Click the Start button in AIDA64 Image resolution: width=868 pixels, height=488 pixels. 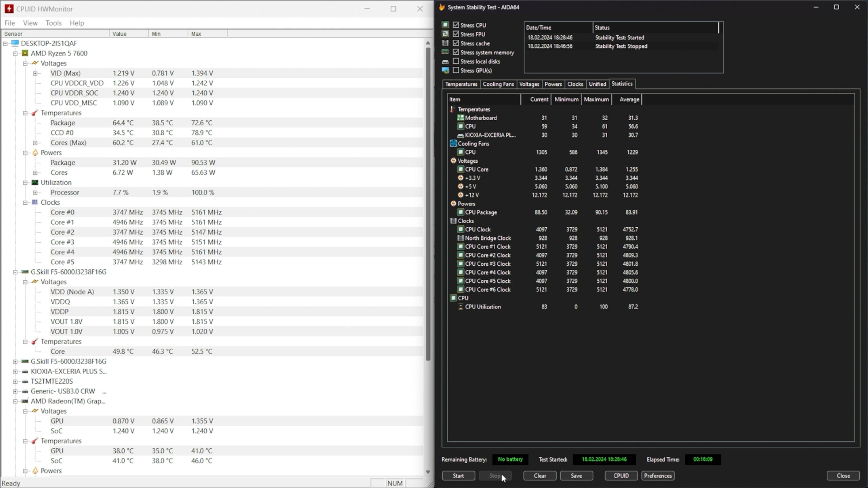pyautogui.click(x=458, y=476)
